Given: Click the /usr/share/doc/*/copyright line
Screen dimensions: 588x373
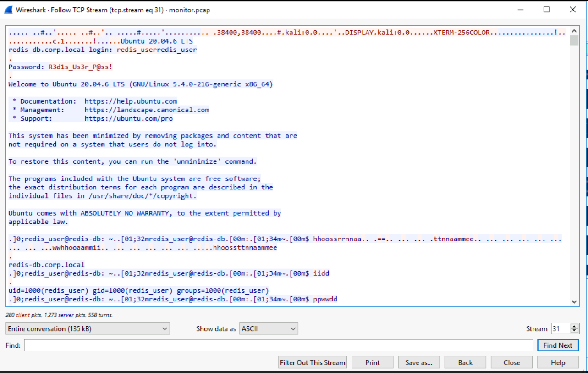Looking at the screenshot, I should 103,196.
